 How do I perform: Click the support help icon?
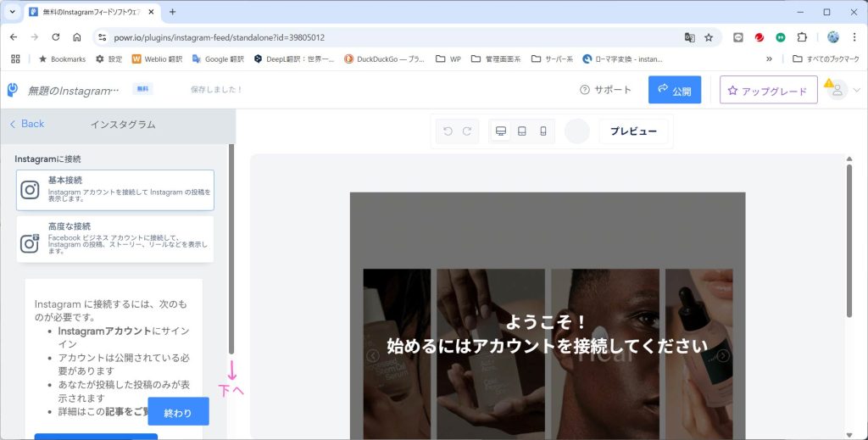tap(585, 90)
